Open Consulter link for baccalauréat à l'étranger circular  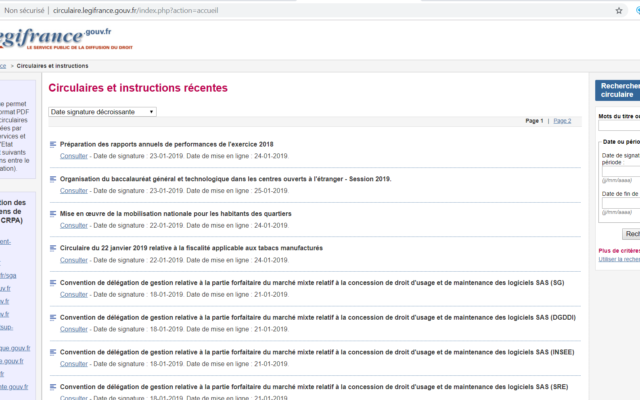(x=74, y=191)
